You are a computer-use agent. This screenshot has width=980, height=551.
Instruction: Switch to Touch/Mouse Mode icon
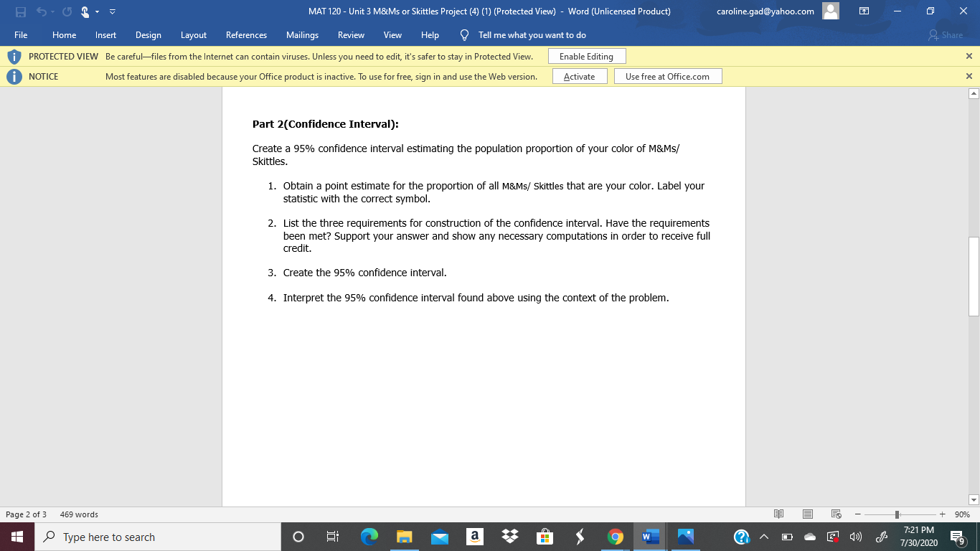(x=85, y=11)
